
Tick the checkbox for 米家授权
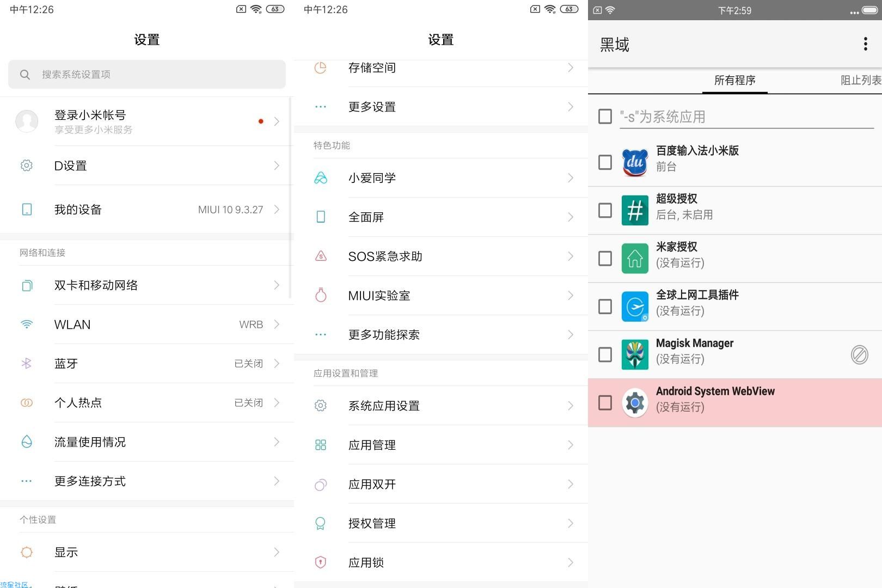(605, 258)
